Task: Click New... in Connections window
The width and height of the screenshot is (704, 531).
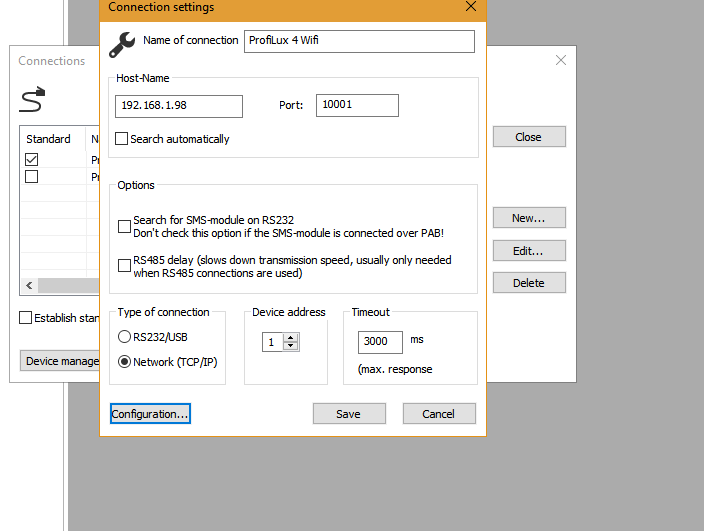Action: (529, 218)
